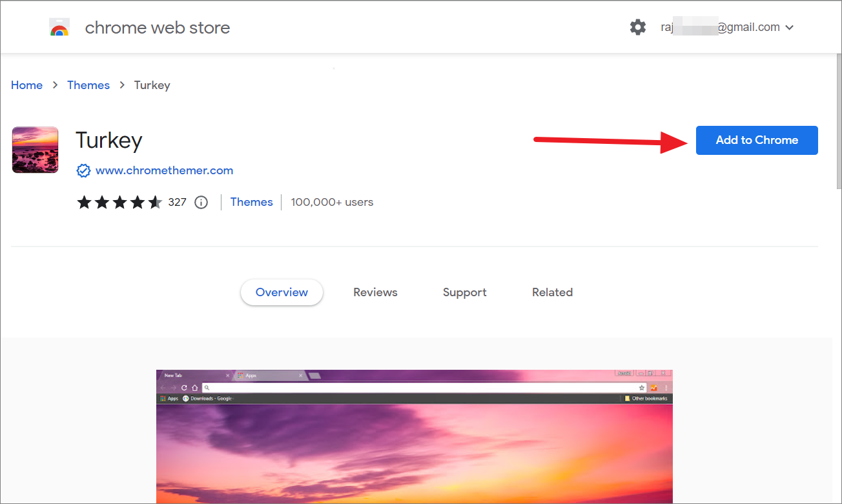
Task: Click the Turkey theme square thumbnail
Action: (x=35, y=150)
